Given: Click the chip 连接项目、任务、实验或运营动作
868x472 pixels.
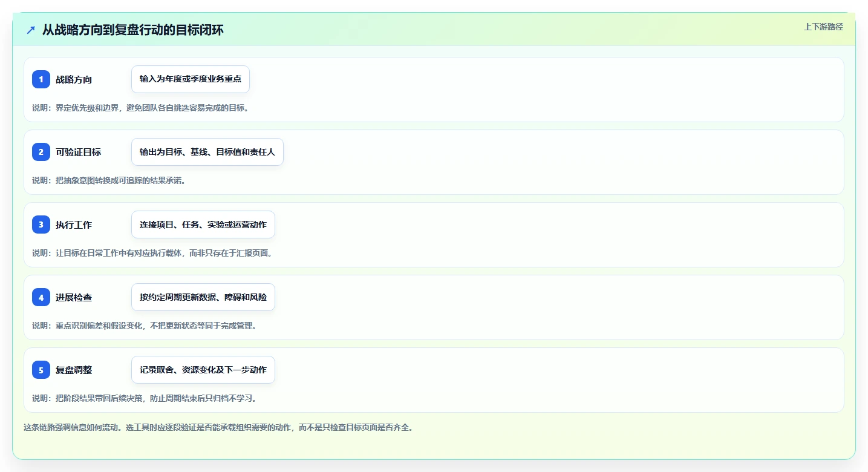Looking at the screenshot, I should click(x=203, y=225).
